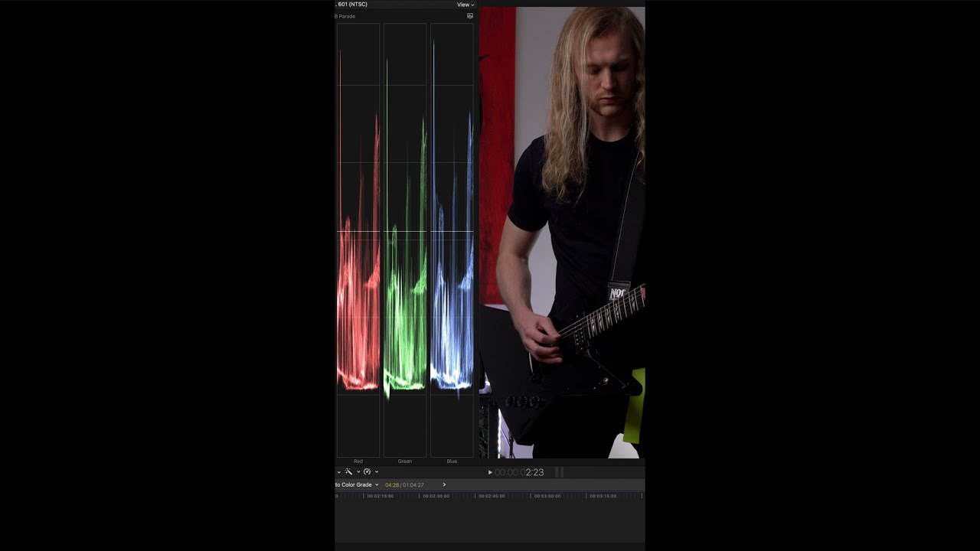Screen dimensions: 980x551
Task: Open the View dropdown above the scopes
Action: pos(465,5)
